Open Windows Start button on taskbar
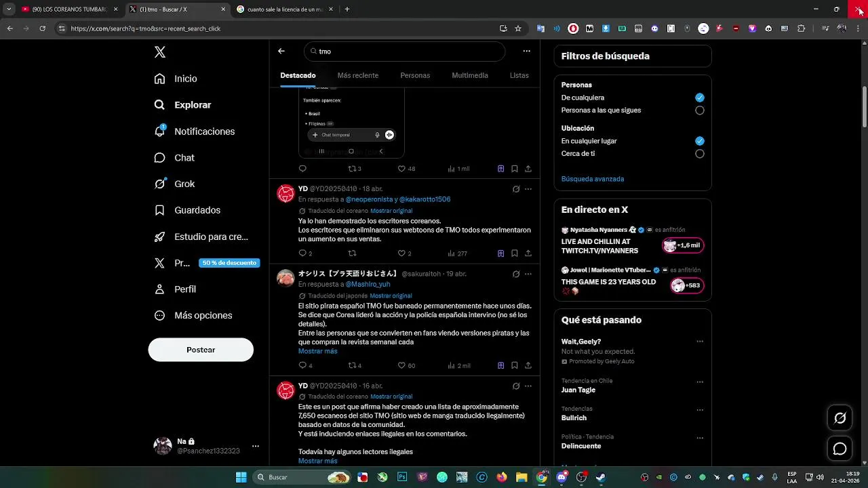Viewport: 868px width, 488px height. click(241, 477)
